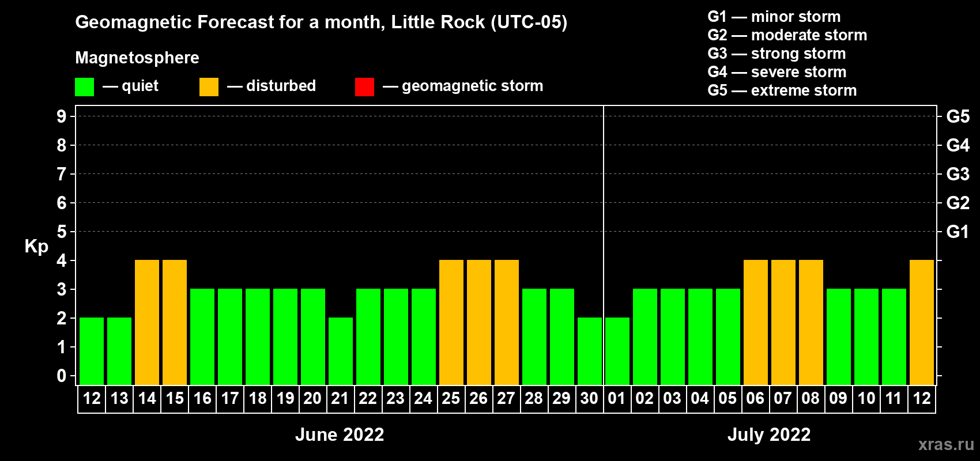Viewport: 980px width, 461px height.
Task: Select the June 19 green bar
Action: click(x=285, y=337)
